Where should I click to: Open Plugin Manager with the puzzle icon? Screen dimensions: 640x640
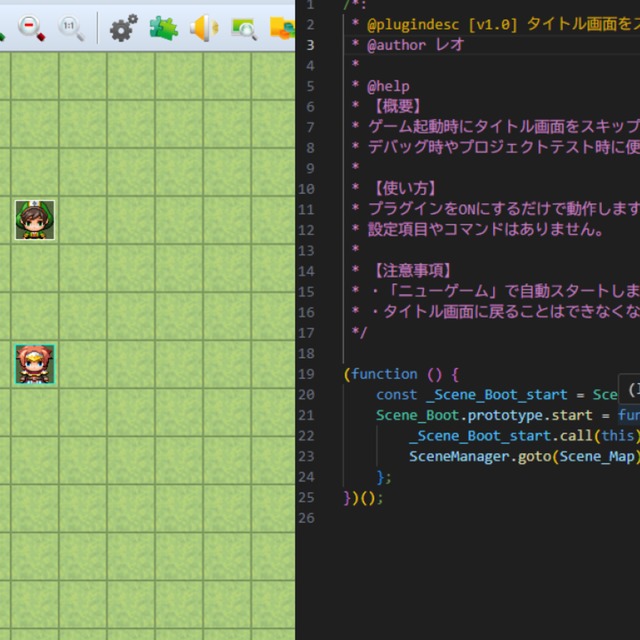pos(163,28)
